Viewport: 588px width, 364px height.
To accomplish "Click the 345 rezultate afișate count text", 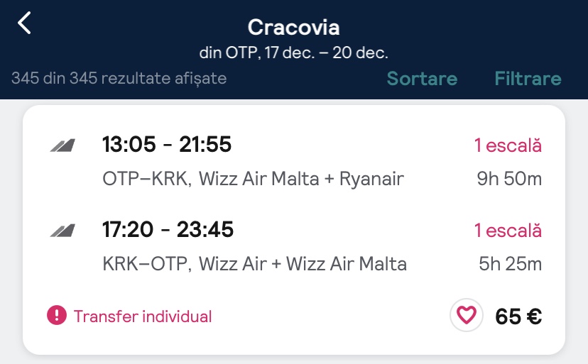I will 119,78.
